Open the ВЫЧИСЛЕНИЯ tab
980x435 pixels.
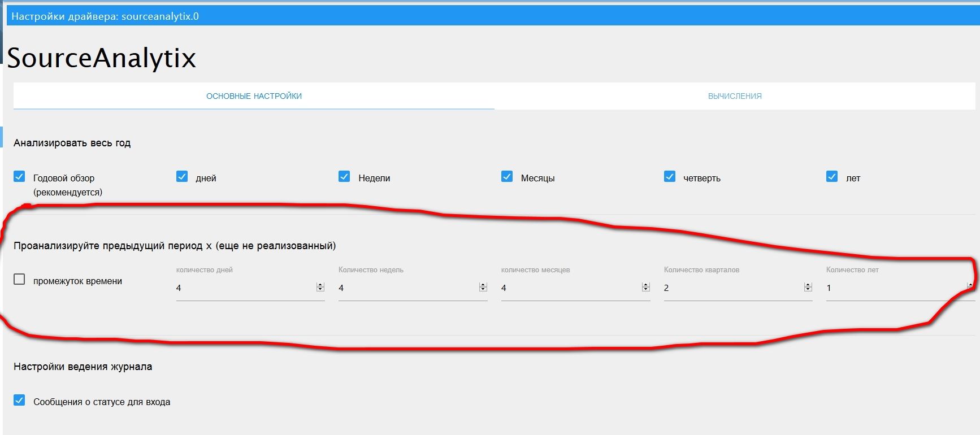tap(735, 96)
